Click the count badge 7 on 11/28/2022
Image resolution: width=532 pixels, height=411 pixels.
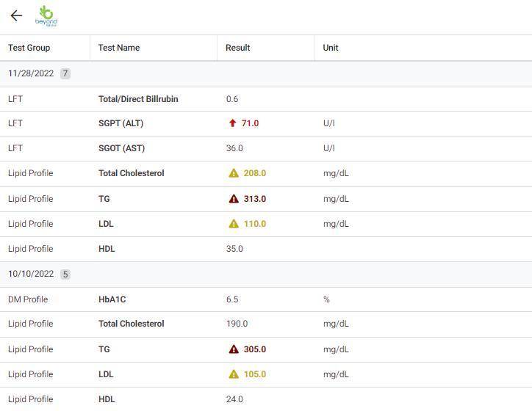tap(65, 73)
